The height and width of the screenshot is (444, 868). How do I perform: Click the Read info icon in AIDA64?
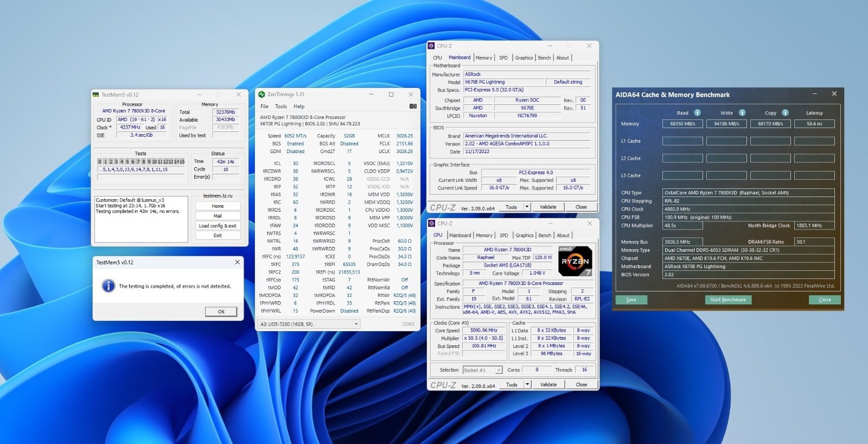tap(697, 113)
